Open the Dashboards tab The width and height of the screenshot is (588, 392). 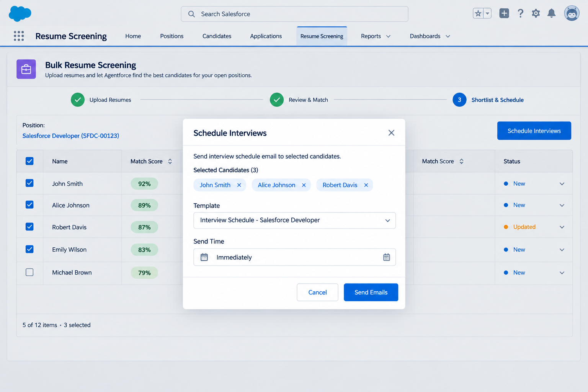tap(425, 36)
